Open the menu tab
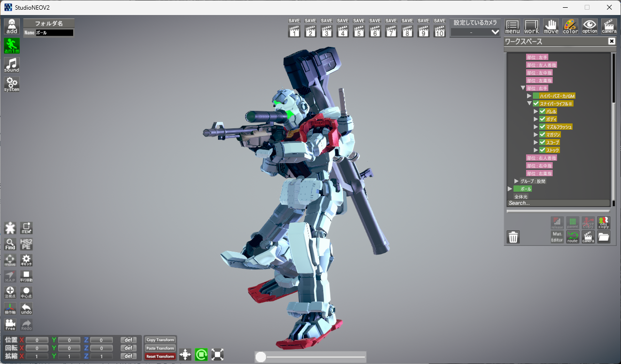This screenshot has height=364, width=621. pyautogui.click(x=512, y=26)
